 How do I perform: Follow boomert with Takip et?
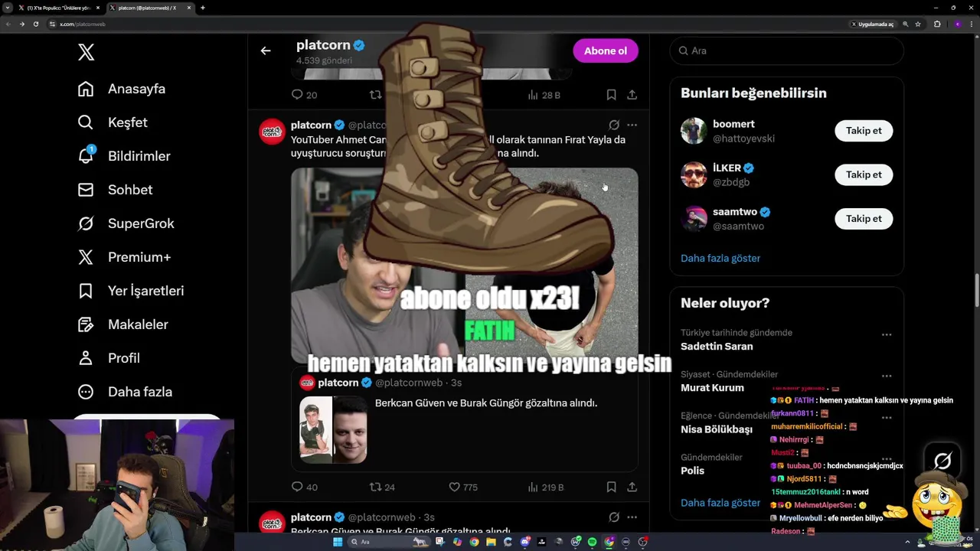pos(864,130)
